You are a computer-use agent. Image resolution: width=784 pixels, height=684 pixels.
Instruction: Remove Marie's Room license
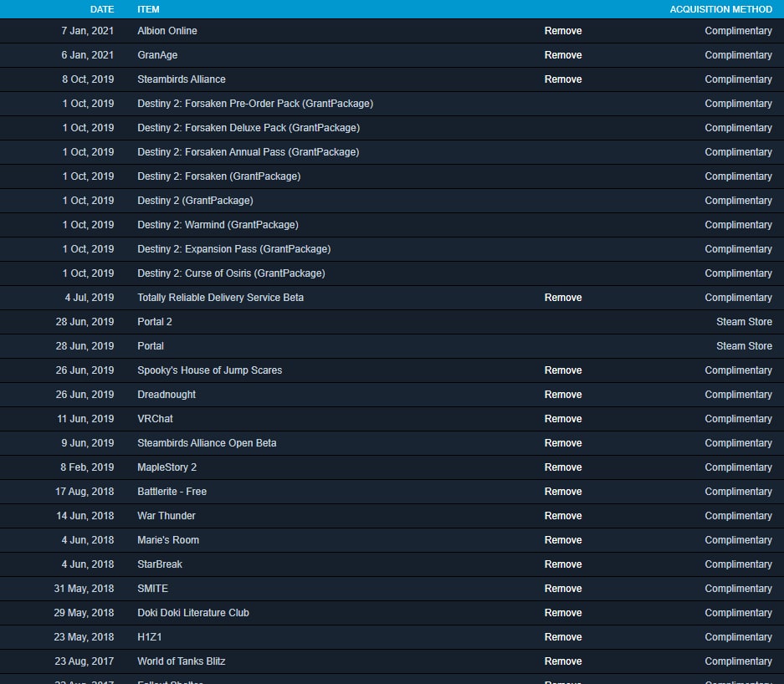[563, 540]
